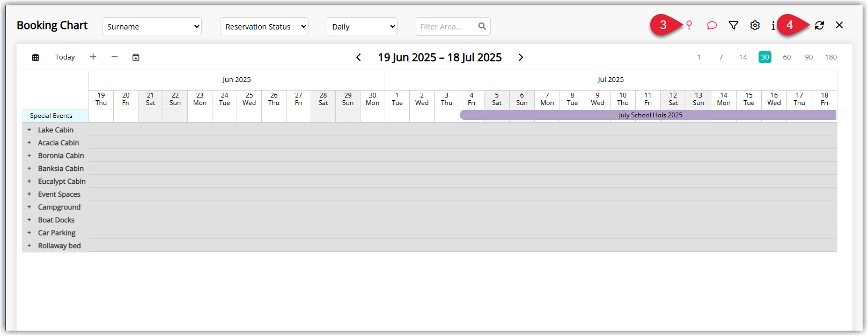The width and height of the screenshot is (868, 336).
Task: Expand the Rollaway bed row
Action: (30, 245)
